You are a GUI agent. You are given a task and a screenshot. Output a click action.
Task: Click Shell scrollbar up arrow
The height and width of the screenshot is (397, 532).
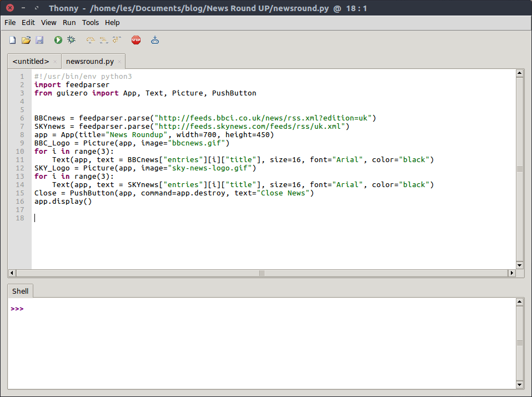(x=519, y=301)
